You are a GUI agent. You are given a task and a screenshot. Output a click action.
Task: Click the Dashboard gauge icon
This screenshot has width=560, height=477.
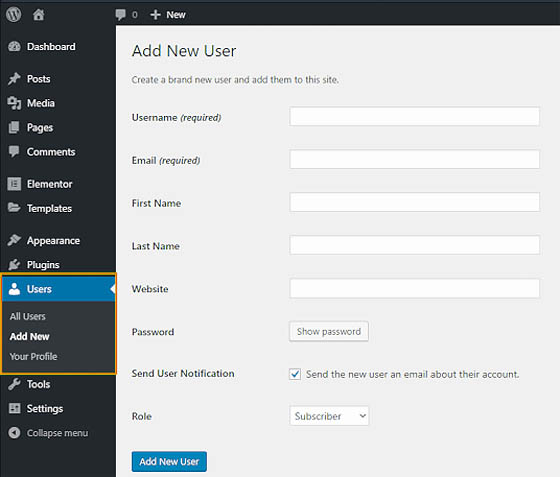coord(14,46)
